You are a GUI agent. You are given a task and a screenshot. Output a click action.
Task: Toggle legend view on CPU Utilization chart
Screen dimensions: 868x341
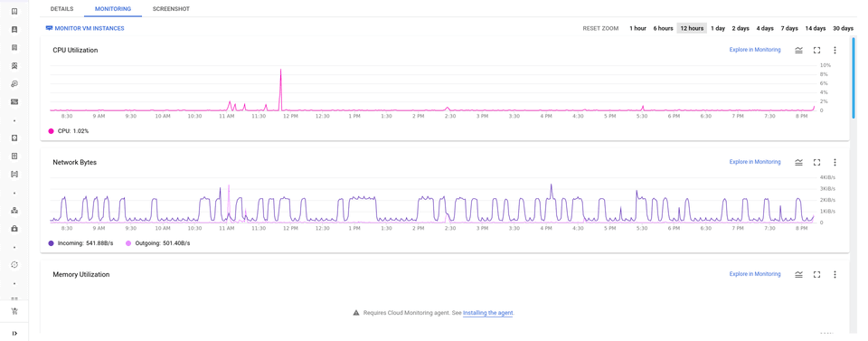coord(798,51)
